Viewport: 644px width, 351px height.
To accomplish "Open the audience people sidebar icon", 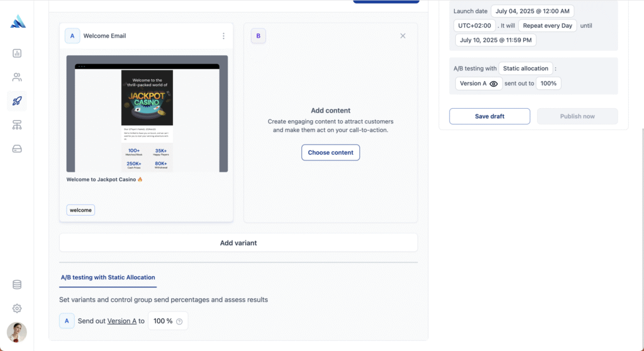I will (17, 77).
